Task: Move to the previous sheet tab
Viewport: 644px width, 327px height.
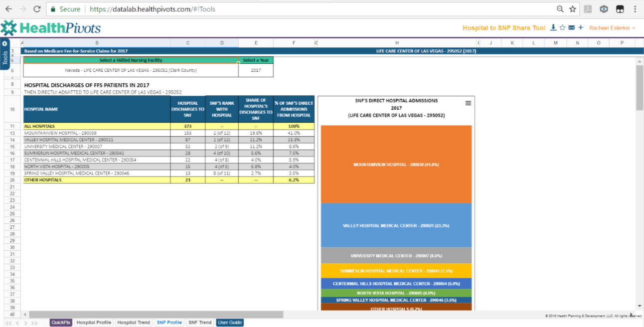Action: [x=17, y=323]
